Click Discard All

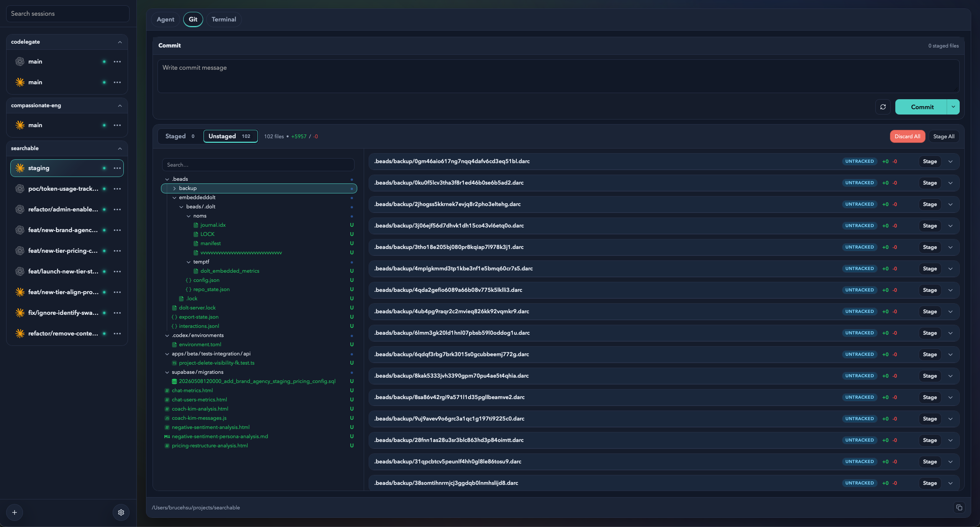[907, 136]
